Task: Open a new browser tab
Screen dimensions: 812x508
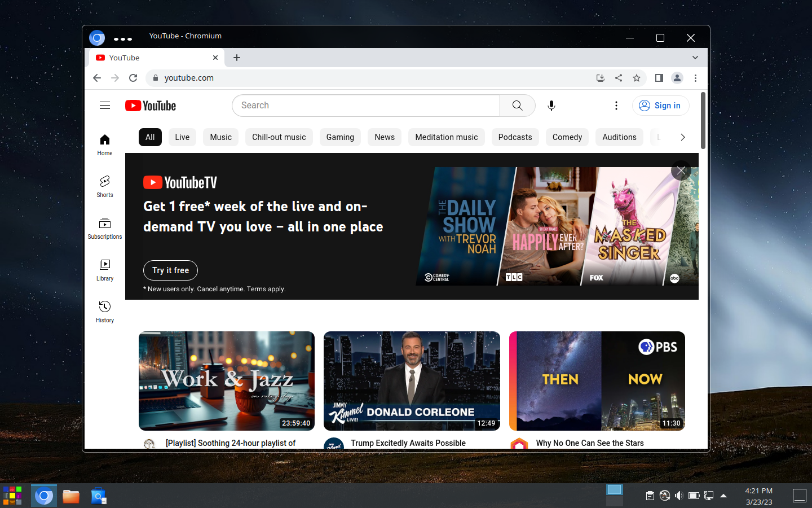Action: 237,58
